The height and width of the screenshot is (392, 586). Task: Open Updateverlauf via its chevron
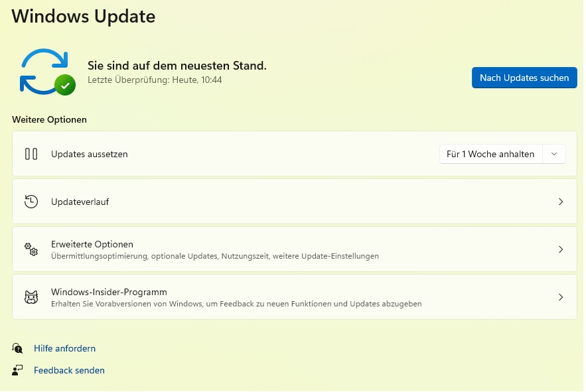(x=561, y=202)
